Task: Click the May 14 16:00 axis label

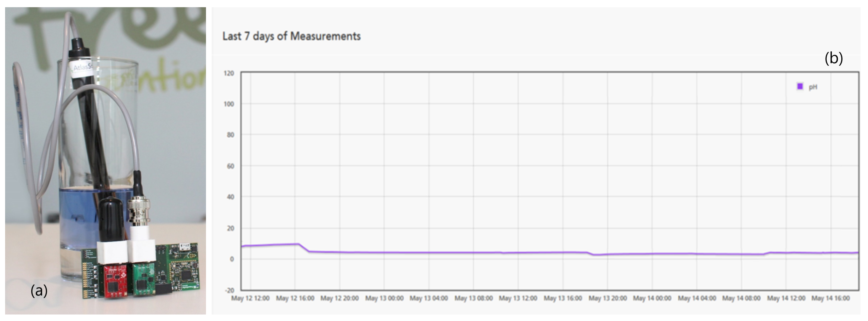Action: click(x=831, y=299)
